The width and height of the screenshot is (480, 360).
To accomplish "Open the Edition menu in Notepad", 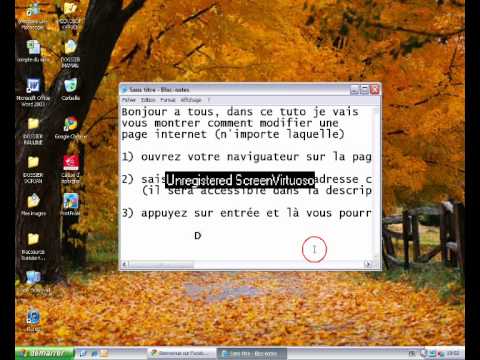I will (148, 100).
